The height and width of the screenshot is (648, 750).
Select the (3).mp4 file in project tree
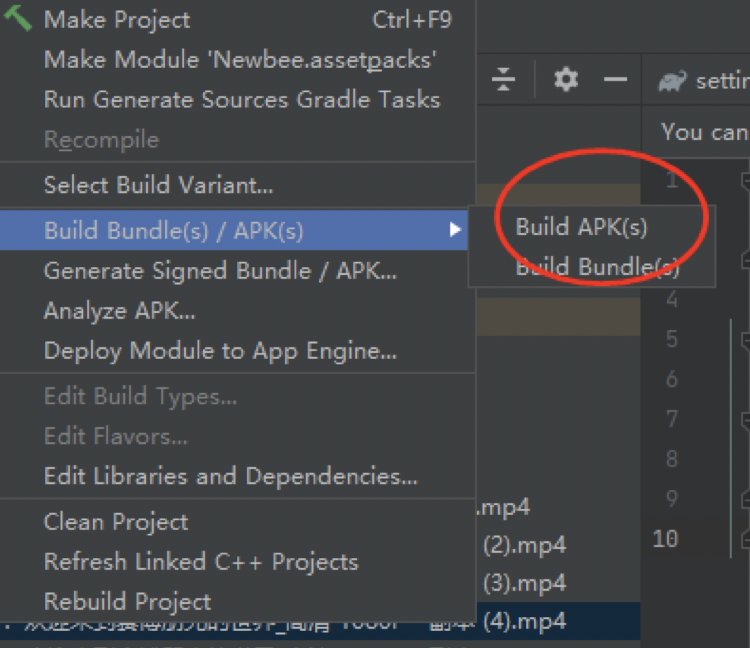(x=524, y=583)
